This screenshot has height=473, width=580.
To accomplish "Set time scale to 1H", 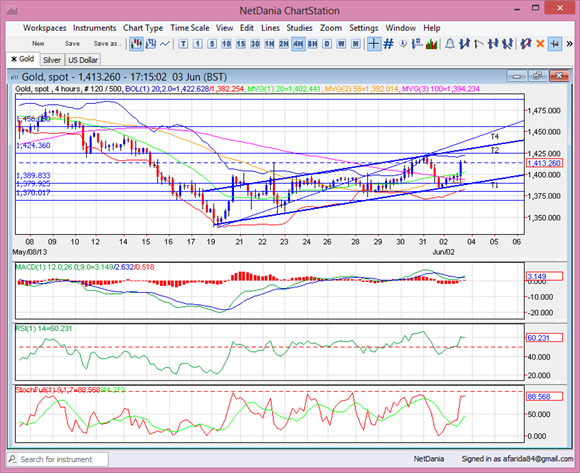I will coord(270,44).
